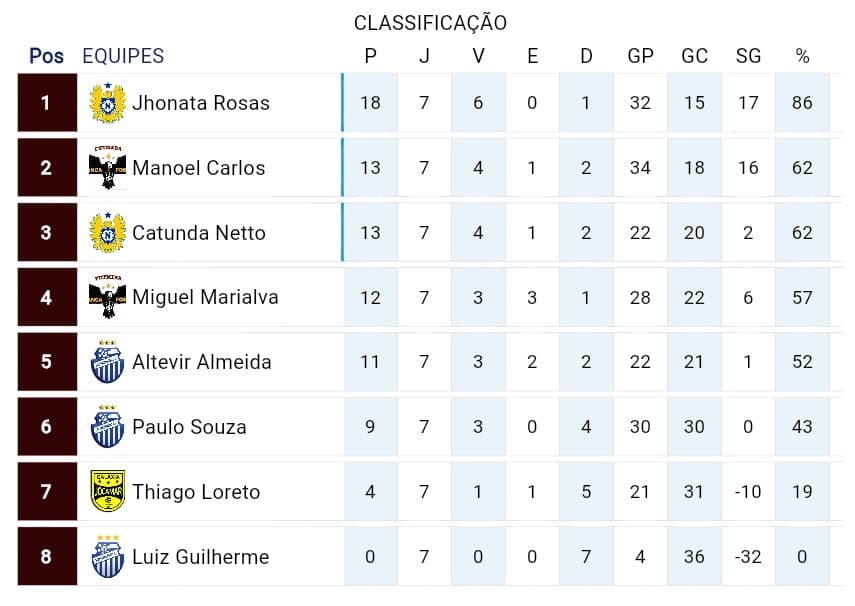Click the Jhonata Rosas team crest icon
The image size is (855, 606).
click(107, 103)
